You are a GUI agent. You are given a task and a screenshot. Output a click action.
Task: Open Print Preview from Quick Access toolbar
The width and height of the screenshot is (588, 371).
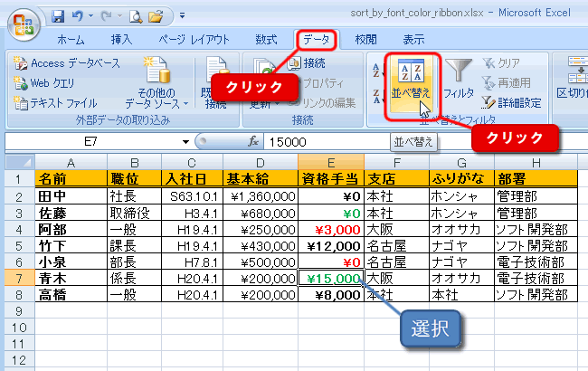[x=136, y=16]
